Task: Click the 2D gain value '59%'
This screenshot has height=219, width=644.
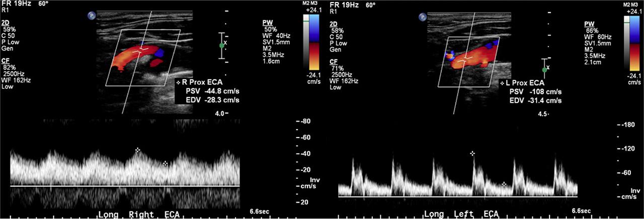Action: 9,29
